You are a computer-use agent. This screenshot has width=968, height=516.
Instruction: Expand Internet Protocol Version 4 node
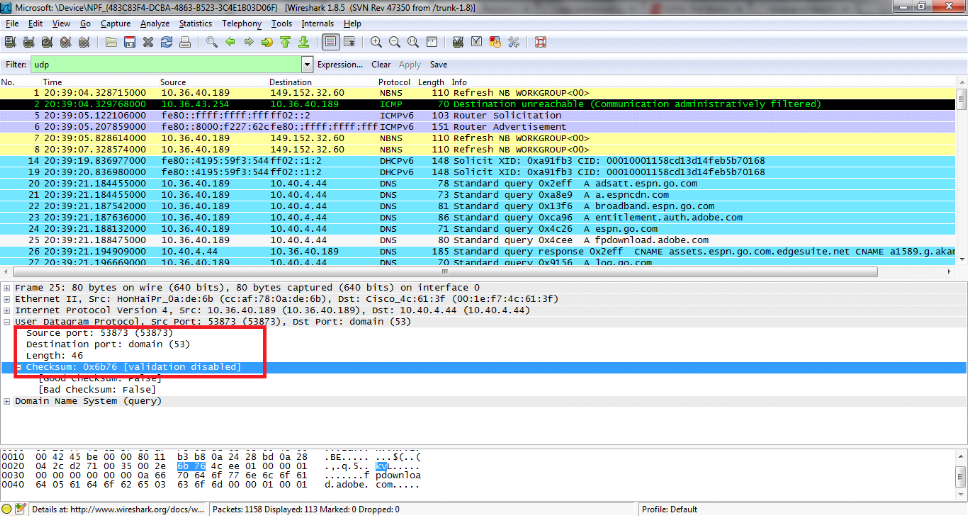(x=7, y=310)
